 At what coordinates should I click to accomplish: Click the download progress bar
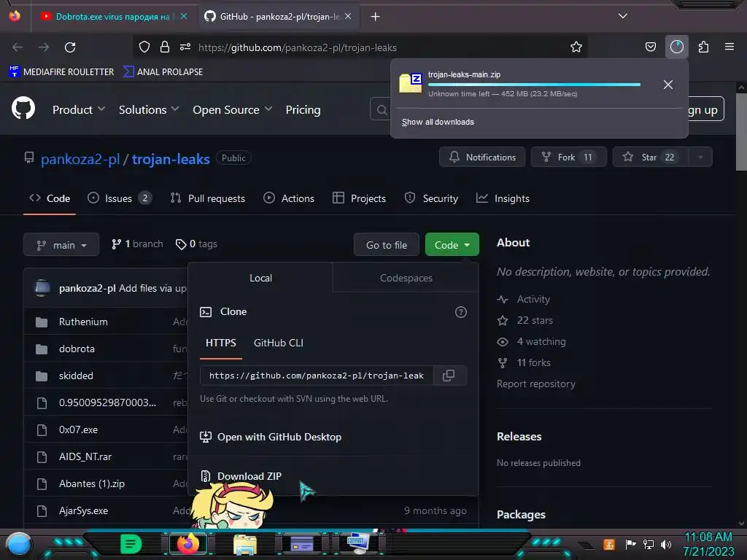534,85
